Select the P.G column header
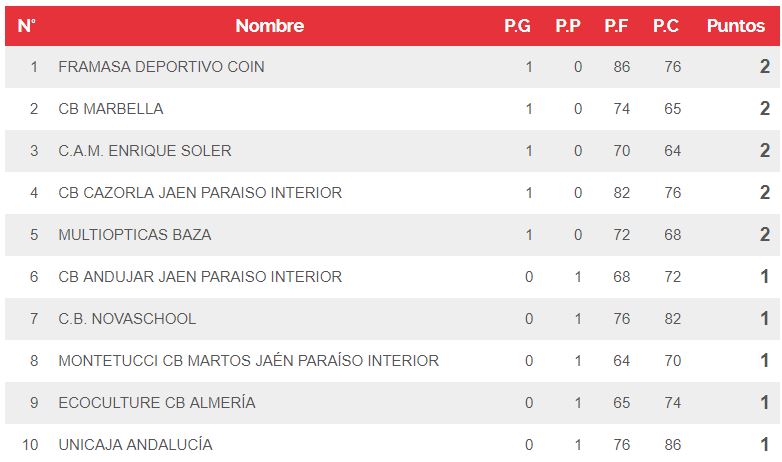 (517, 26)
